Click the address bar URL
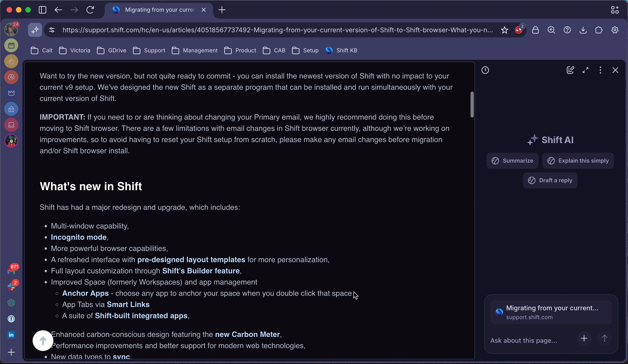The image size is (628, 364). tap(277, 30)
